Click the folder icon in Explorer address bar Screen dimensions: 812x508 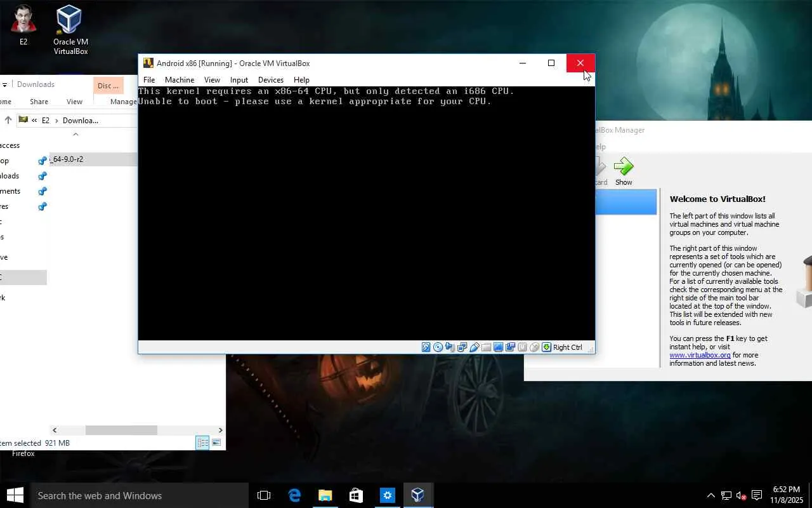pyautogui.click(x=23, y=120)
